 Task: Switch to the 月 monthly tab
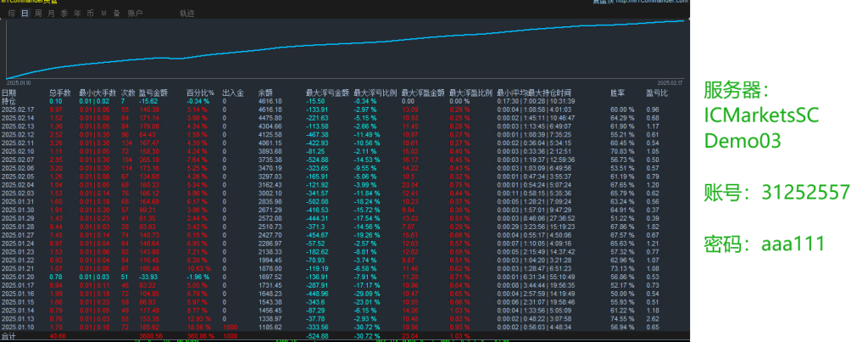51,14
